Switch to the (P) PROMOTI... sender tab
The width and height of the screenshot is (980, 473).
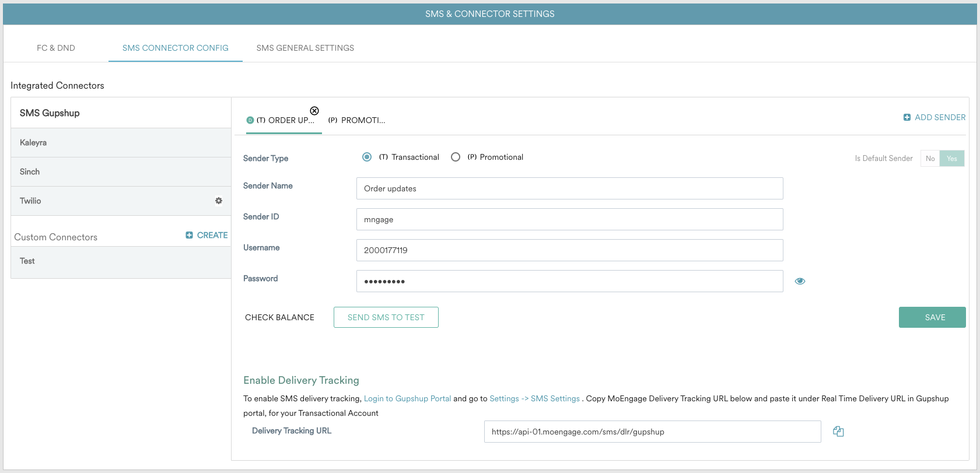point(356,120)
